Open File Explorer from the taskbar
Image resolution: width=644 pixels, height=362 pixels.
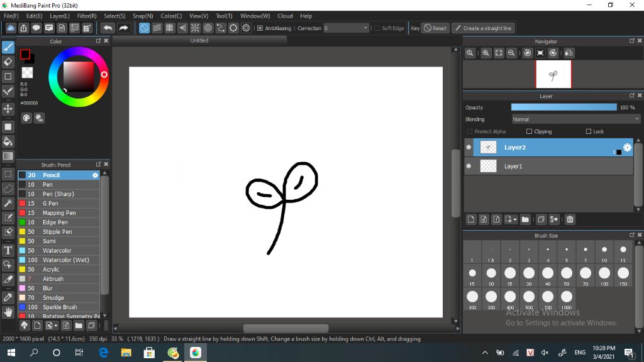tap(126, 353)
